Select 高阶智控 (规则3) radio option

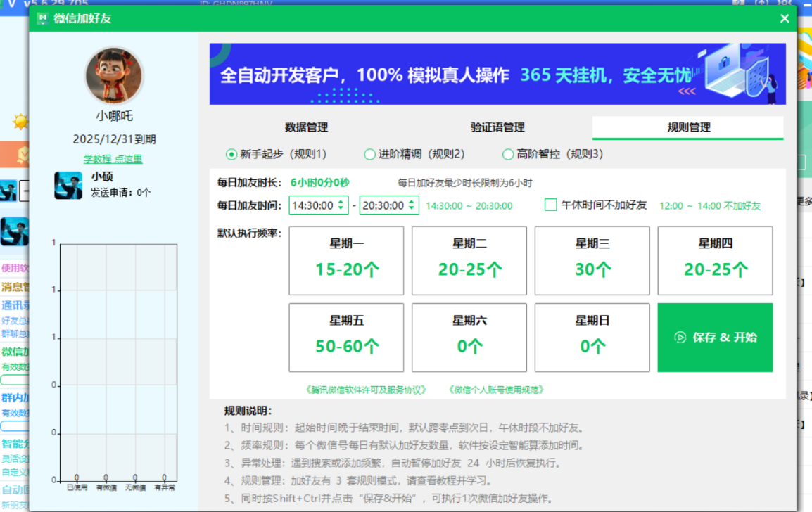tap(553, 154)
